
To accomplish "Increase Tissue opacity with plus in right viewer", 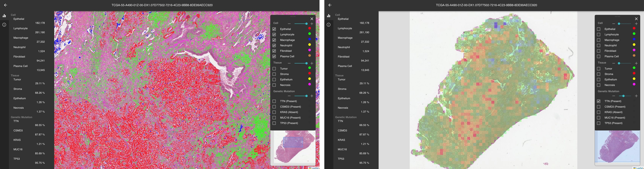I will (636, 63).
